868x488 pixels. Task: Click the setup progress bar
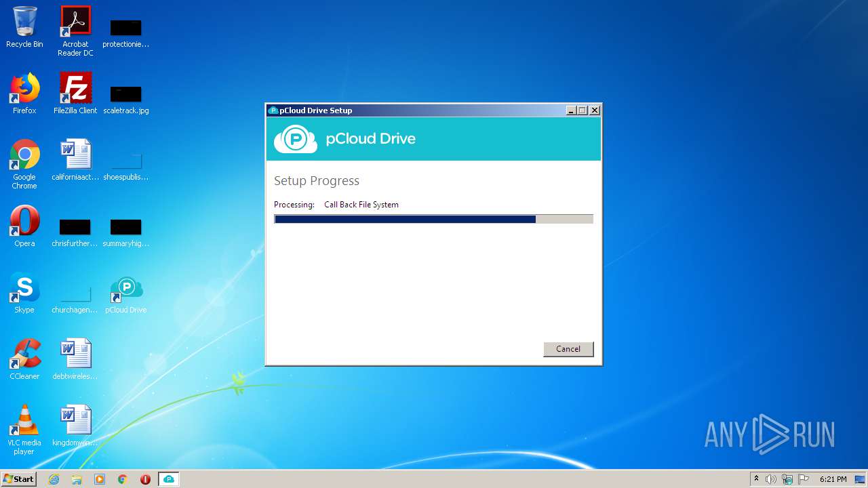coord(433,220)
